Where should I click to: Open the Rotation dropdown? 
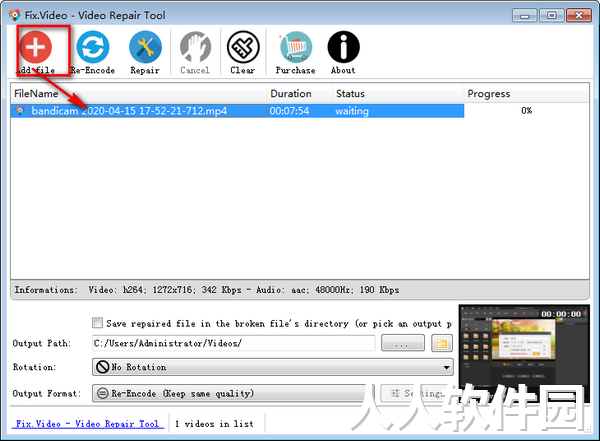pos(273,367)
